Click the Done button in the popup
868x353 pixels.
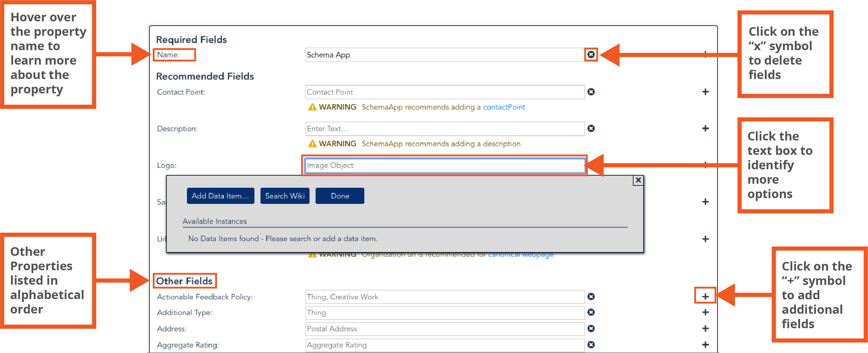[x=340, y=196]
